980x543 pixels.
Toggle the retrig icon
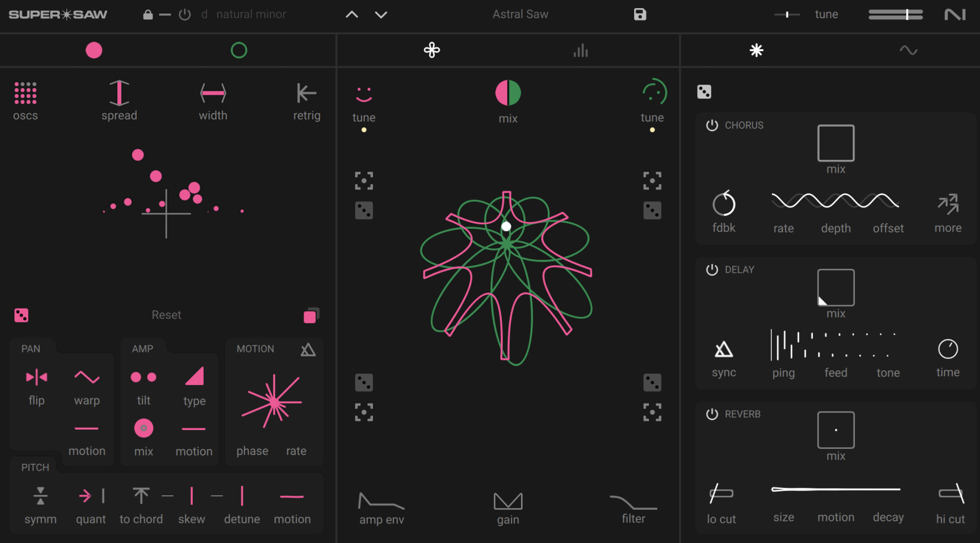point(307,93)
